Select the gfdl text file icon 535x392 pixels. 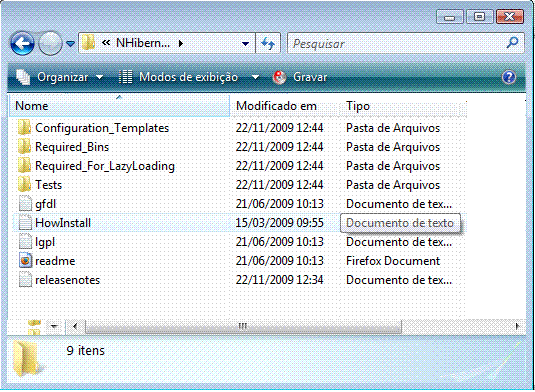(25, 204)
